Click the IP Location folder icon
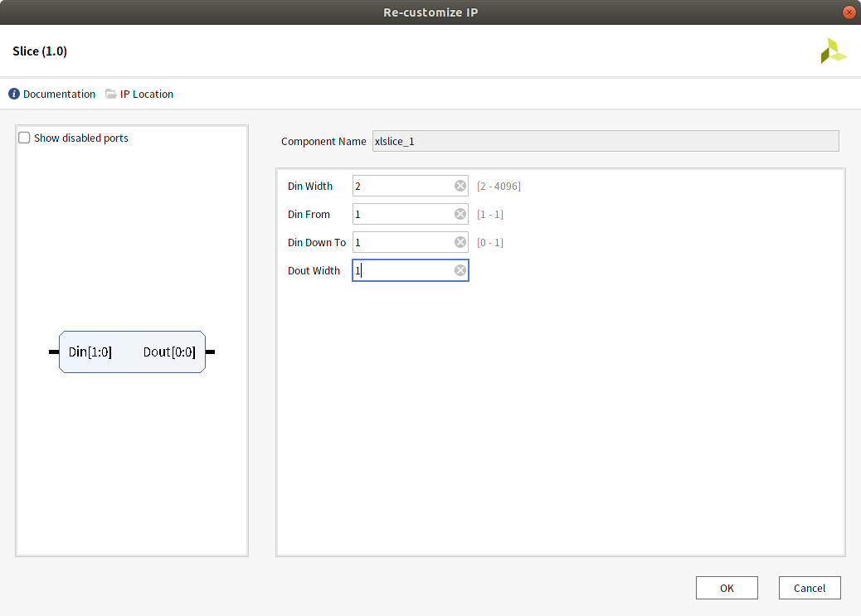Image resolution: width=861 pixels, height=616 pixels. tap(111, 94)
